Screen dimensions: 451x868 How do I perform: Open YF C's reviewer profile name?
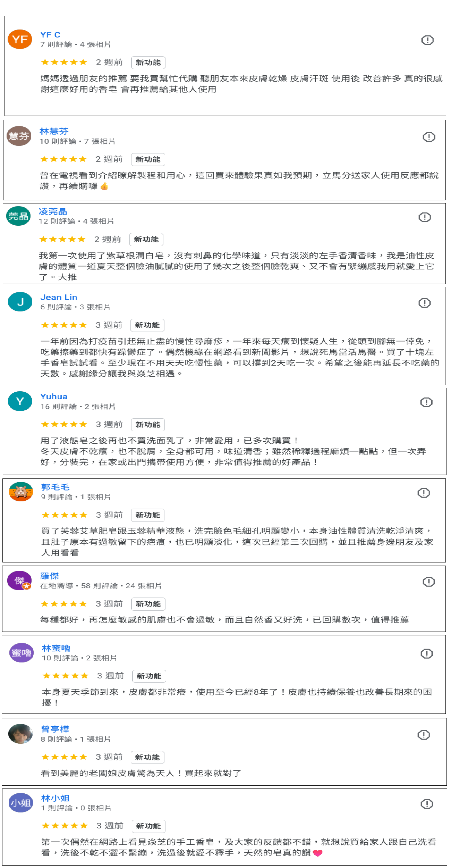point(50,35)
